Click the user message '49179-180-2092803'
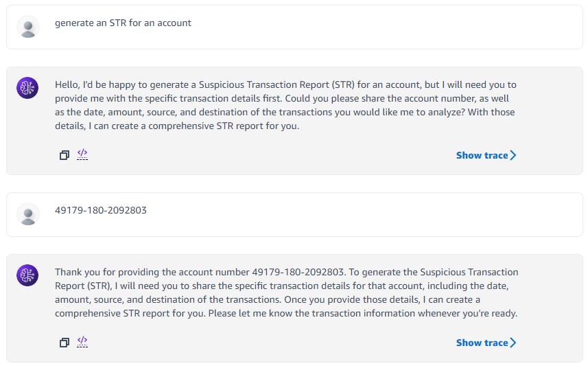The height and width of the screenshot is (368, 588). (x=100, y=211)
